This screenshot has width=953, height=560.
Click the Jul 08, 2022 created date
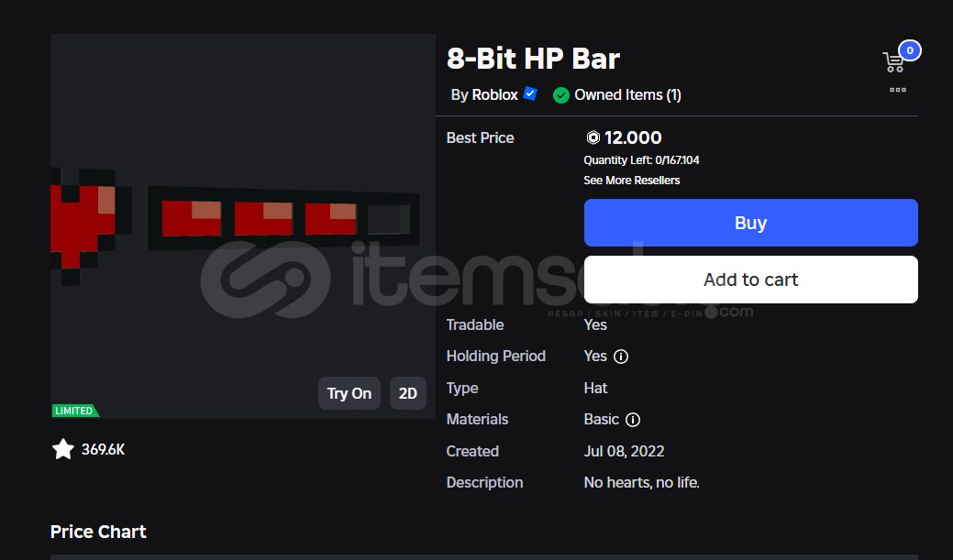[x=625, y=451]
